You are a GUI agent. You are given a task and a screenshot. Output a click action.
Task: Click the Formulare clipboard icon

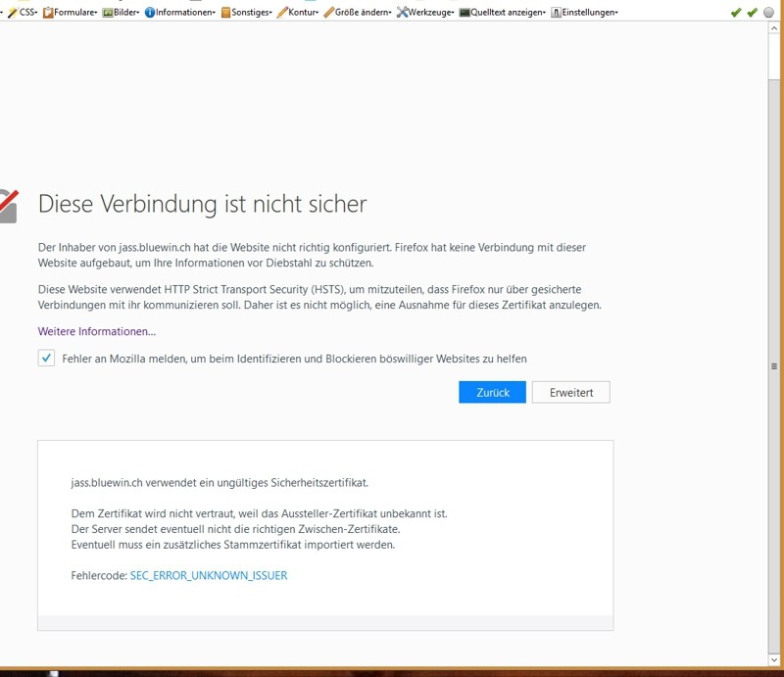click(48, 12)
